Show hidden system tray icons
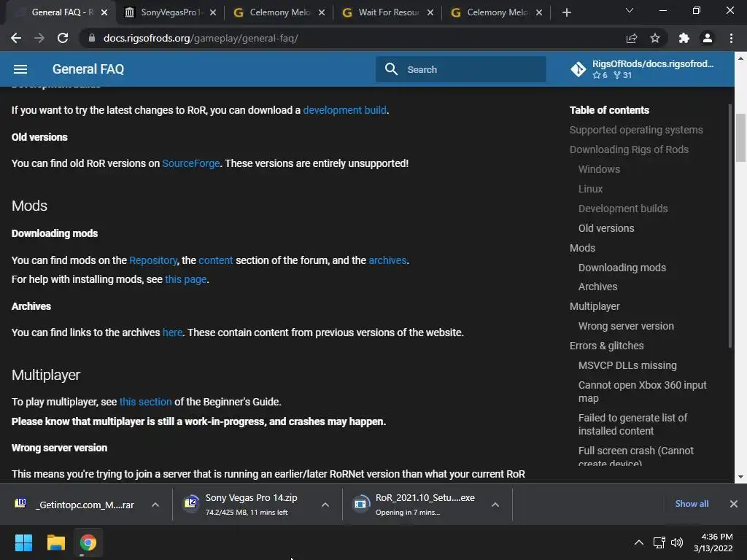This screenshot has height=560, width=747. 639,542
